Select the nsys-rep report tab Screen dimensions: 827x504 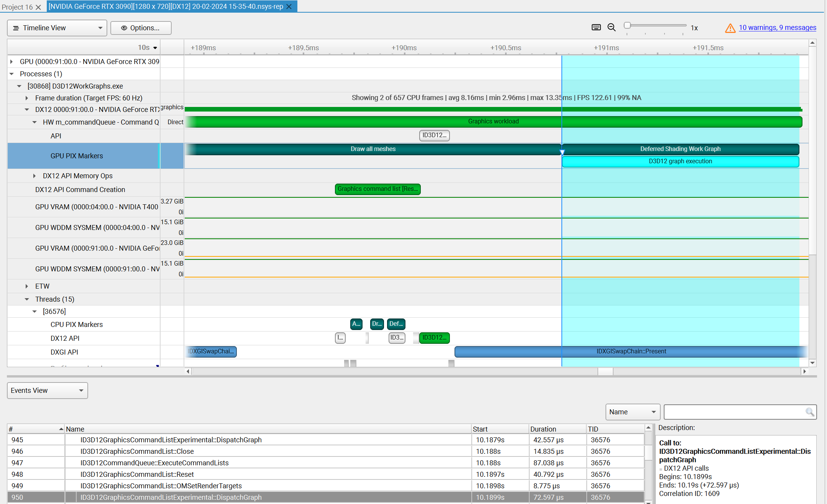click(x=165, y=7)
